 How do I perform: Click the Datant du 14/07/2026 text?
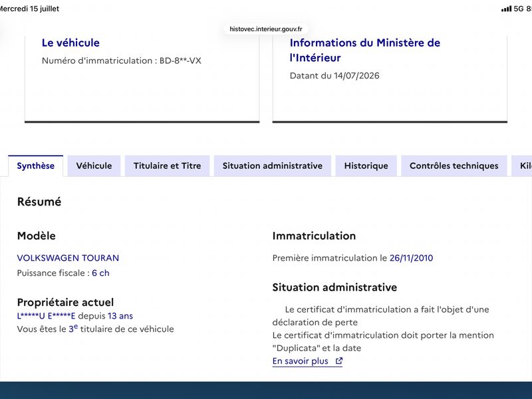(x=334, y=76)
